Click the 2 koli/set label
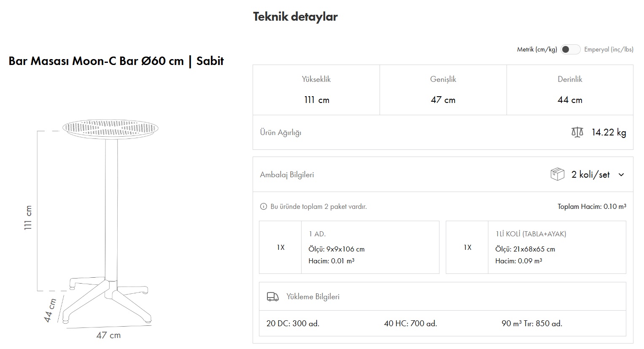644x349 pixels. 590,175
